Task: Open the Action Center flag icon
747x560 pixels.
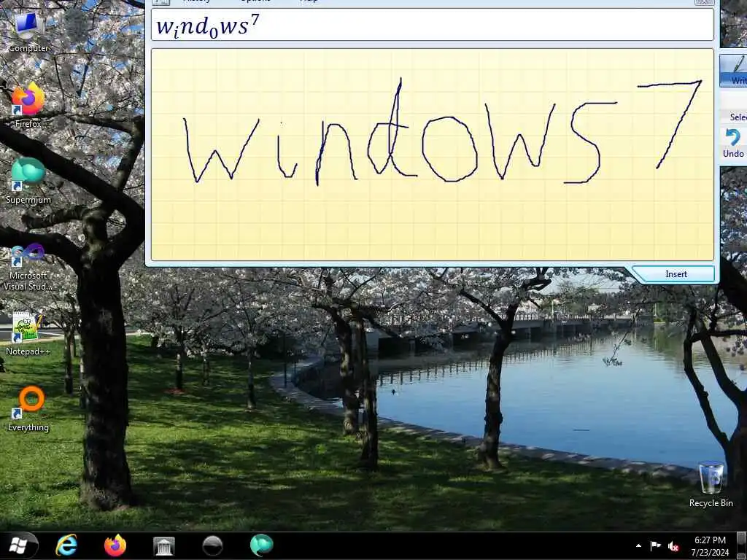Action: [x=656, y=545]
